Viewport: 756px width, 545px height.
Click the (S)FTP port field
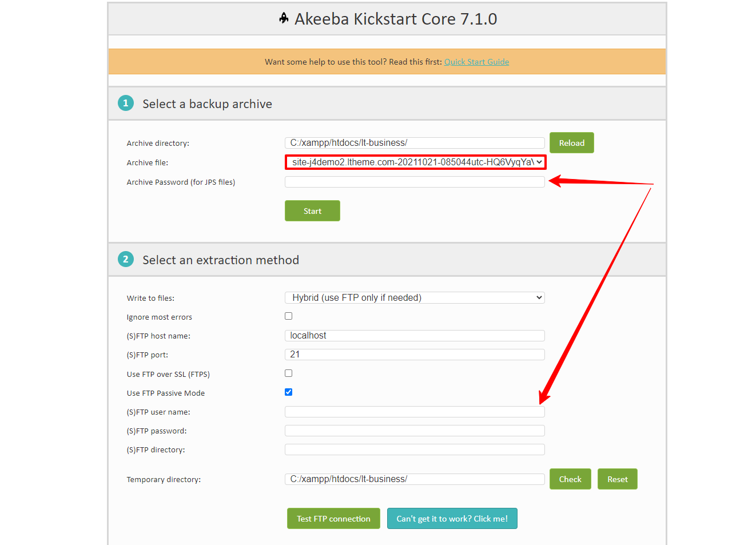[x=415, y=355]
